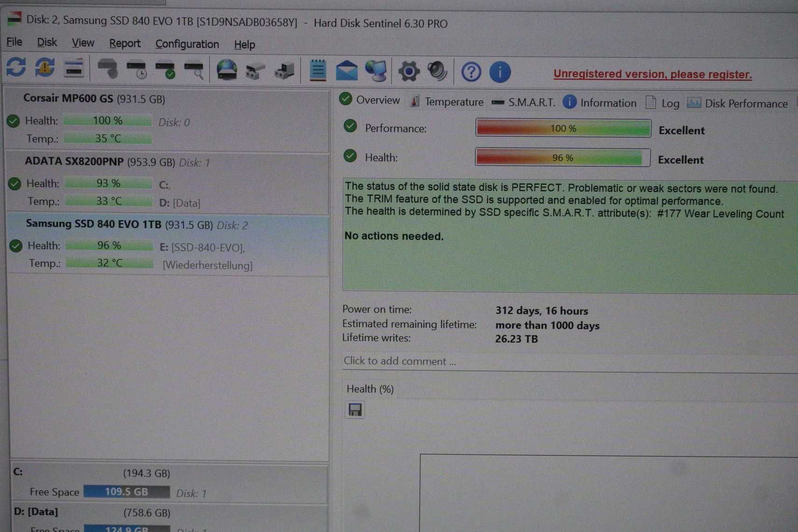The height and width of the screenshot is (532, 798).
Task: Select the C: (194.3 GB) partition row
Action: tap(169, 483)
